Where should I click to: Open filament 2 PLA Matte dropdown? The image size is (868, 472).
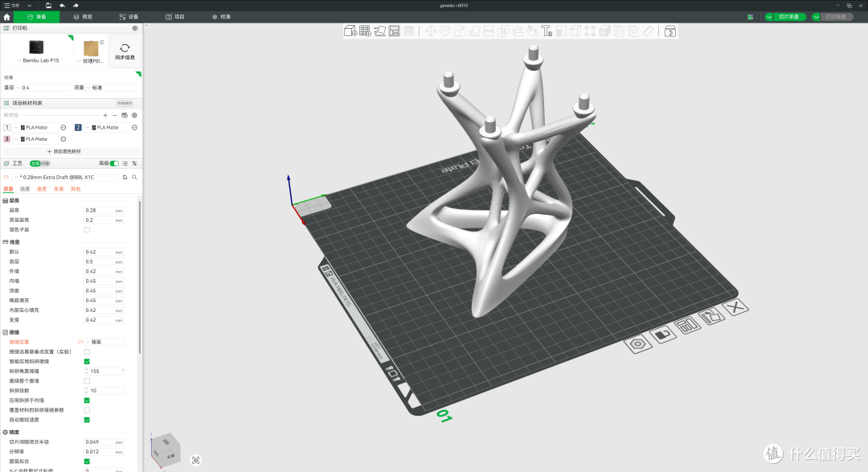[106, 127]
